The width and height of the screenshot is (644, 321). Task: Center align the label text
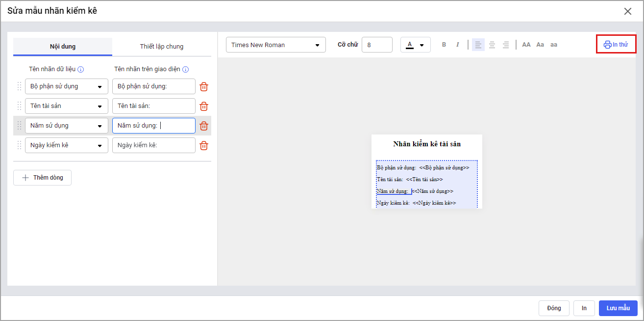[x=492, y=45]
